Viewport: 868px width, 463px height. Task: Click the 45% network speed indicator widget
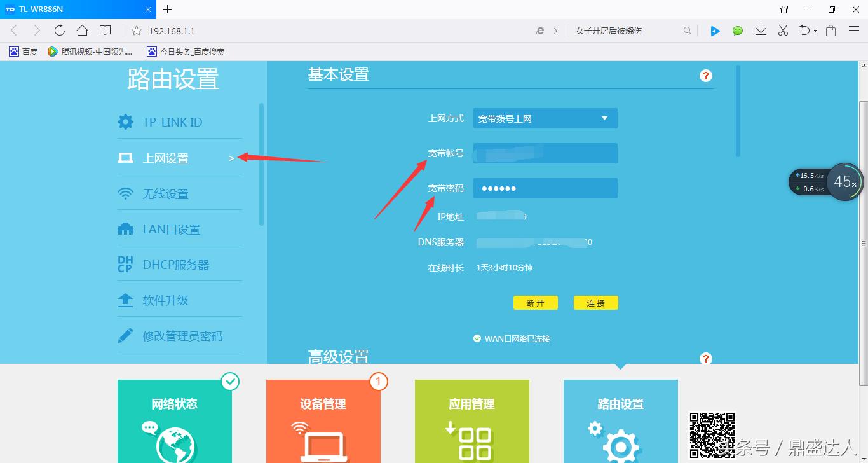point(844,181)
